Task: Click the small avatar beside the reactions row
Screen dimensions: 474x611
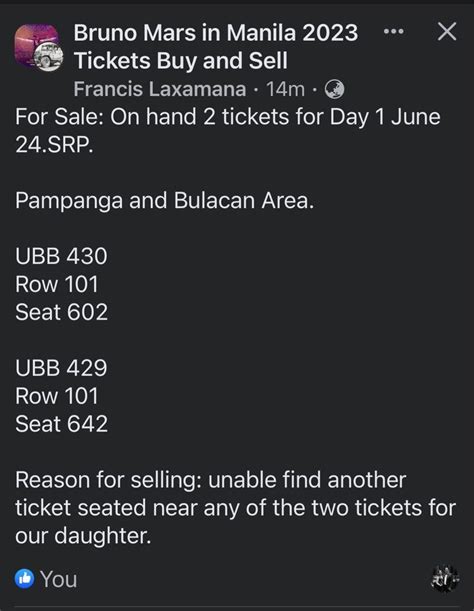Action: pos(445,579)
